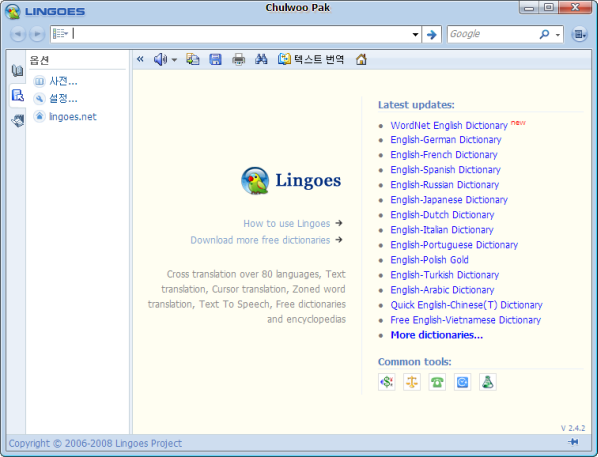This screenshot has width=598, height=457.
Task: Click the Lingoes parrot logo in title bar
Action: (13, 11)
